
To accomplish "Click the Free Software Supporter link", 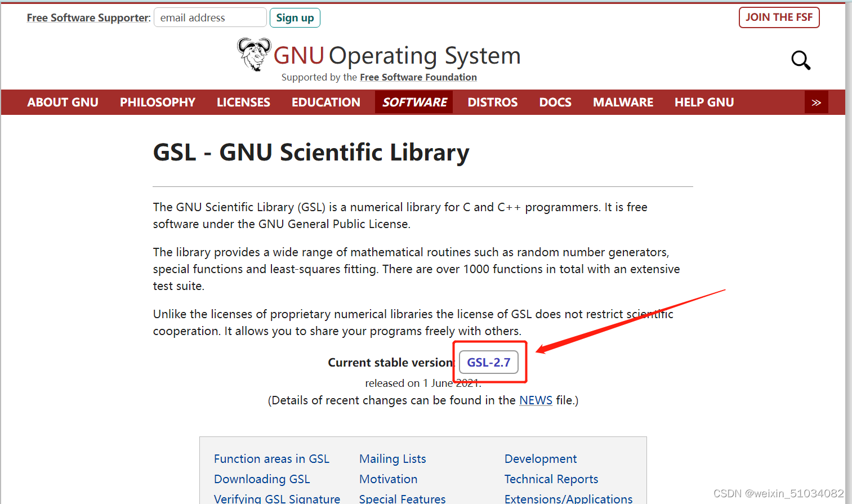I will click(87, 17).
